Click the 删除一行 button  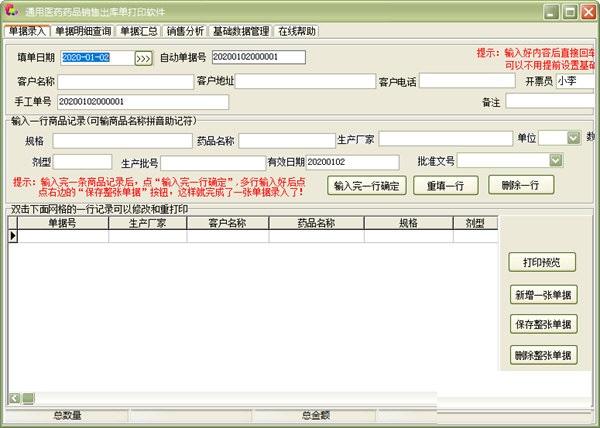pos(521,185)
